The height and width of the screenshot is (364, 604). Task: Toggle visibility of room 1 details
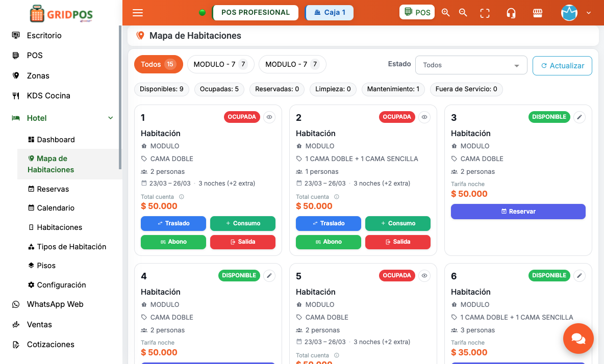click(x=269, y=117)
